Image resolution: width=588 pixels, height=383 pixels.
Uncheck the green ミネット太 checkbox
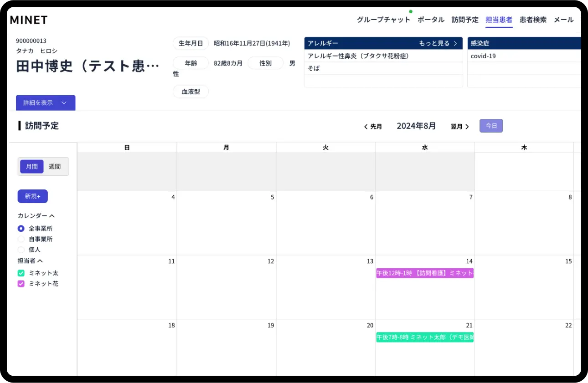click(x=21, y=273)
